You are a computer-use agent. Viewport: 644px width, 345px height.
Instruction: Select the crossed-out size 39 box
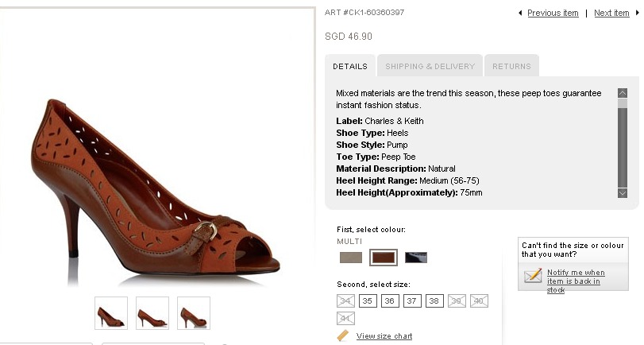pos(457,300)
